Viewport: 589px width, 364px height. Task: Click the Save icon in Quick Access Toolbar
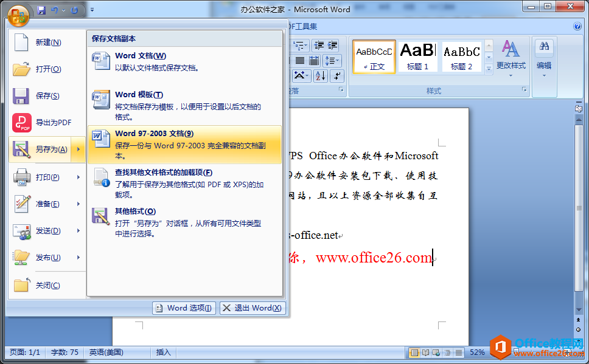coord(41,10)
